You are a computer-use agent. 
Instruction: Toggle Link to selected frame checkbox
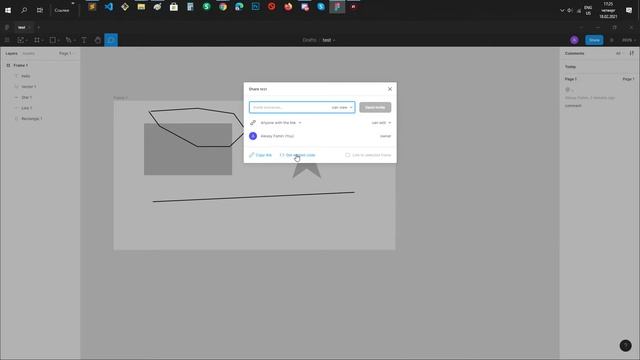348,155
